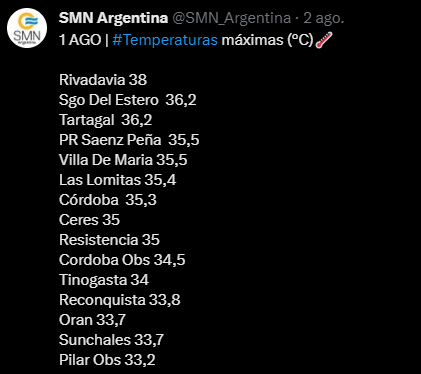Select the Cordoba Obs 34,5 line
This screenshot has width=421, height=374.
coord(122,260)
